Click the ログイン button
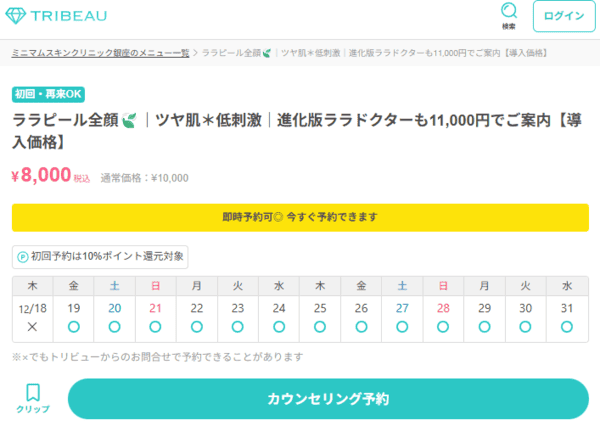The width and height of the screenshot is (600, 426). pyautogui.click(x=565, y=17)
